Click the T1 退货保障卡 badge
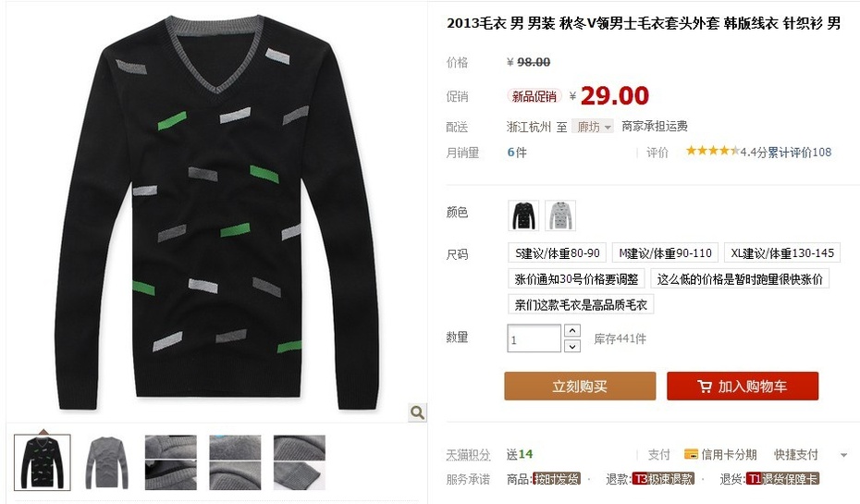Screen dimensions: 860x504 point(782,479)
